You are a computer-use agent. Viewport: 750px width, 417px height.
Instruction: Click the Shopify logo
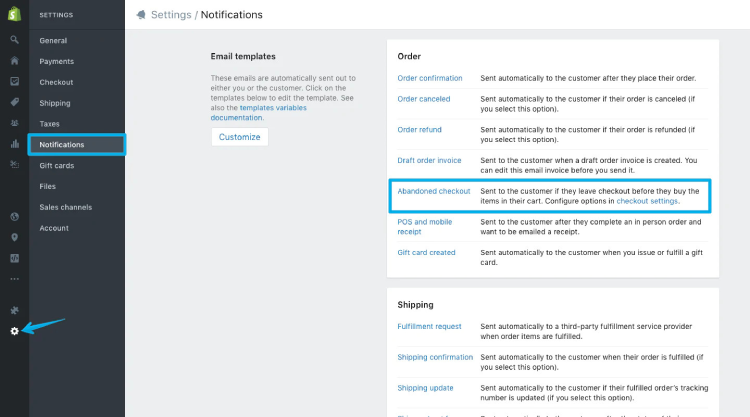tap(14, 14)
